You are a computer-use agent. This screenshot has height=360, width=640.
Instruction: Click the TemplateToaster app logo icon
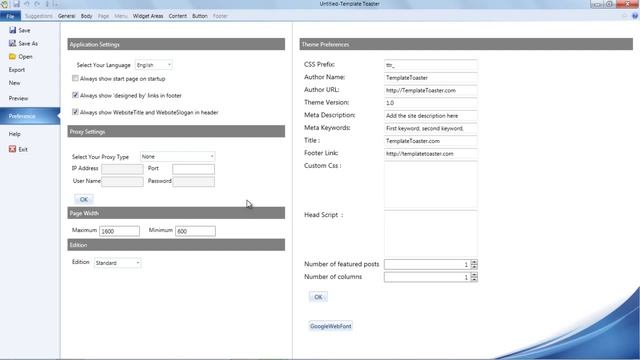tap(4, 4)
